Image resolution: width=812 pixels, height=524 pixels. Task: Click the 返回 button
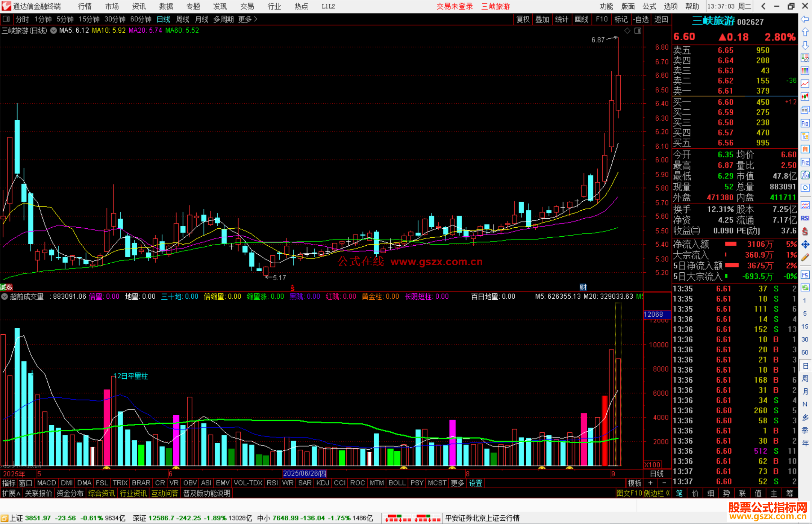pos(661,19)
